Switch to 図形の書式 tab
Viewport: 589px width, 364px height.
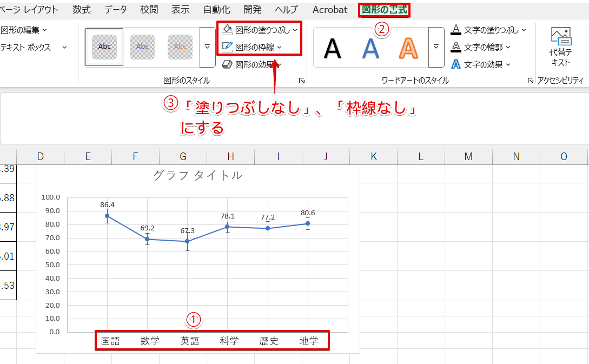coord(385,10)
